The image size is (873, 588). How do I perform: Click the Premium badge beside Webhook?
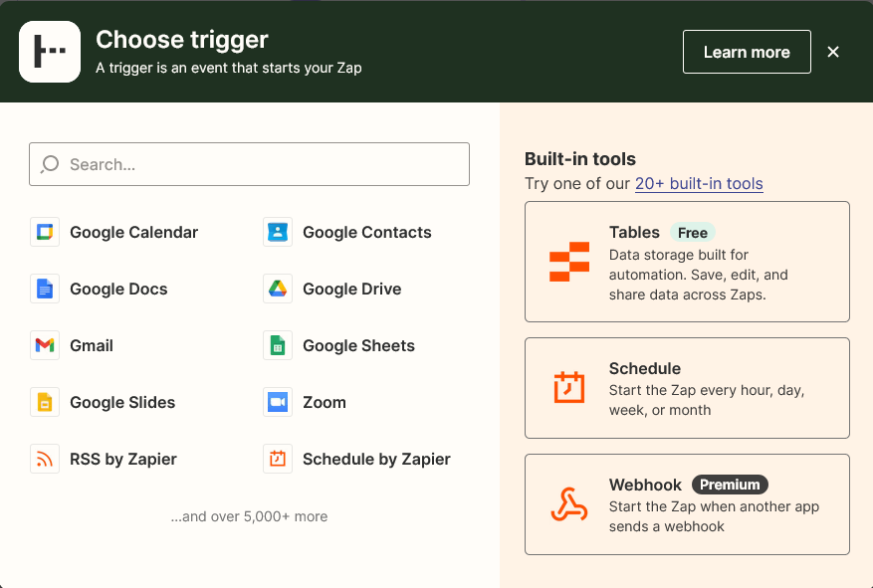730,485
